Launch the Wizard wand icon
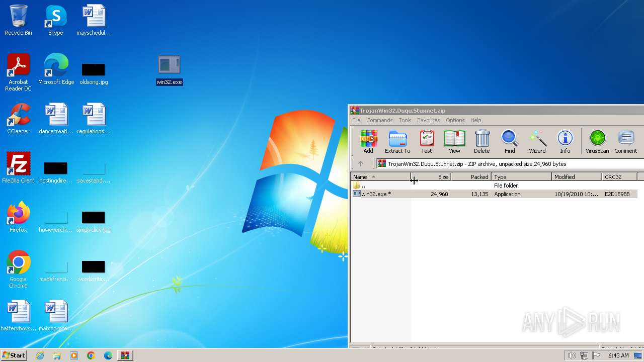The height and width of the screenshot is (362, 644). click(537, 142)
